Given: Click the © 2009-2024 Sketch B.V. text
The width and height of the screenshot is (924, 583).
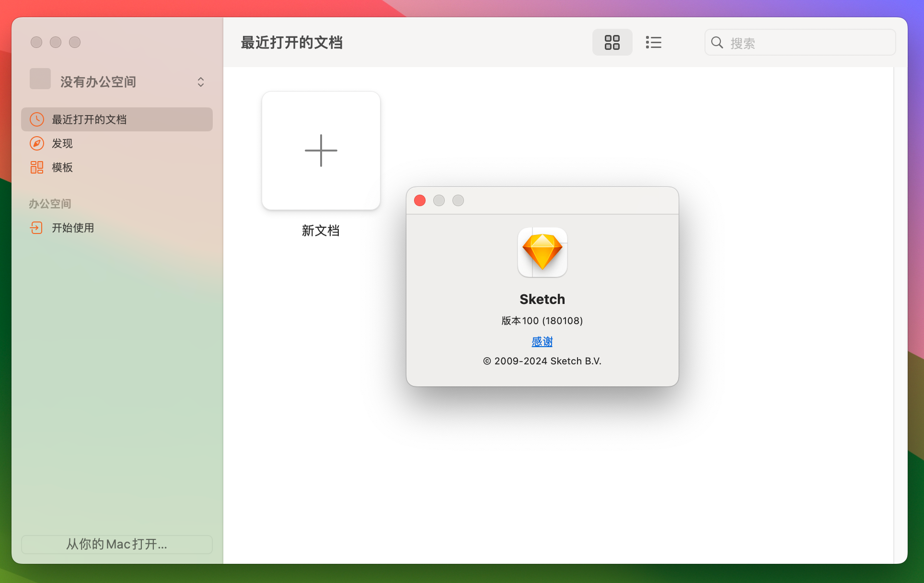Looking at the screenshot, I should [x=542, y=361].
